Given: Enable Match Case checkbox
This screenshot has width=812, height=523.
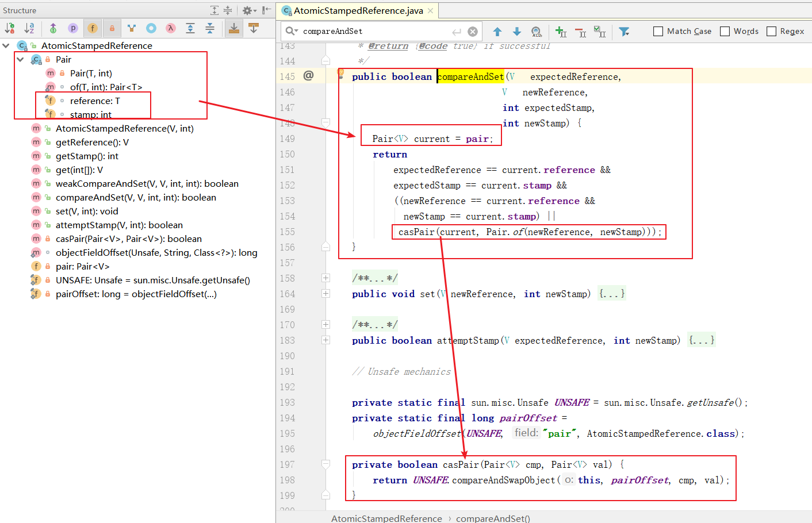Looking at the screenshot, I should (658, 31).
